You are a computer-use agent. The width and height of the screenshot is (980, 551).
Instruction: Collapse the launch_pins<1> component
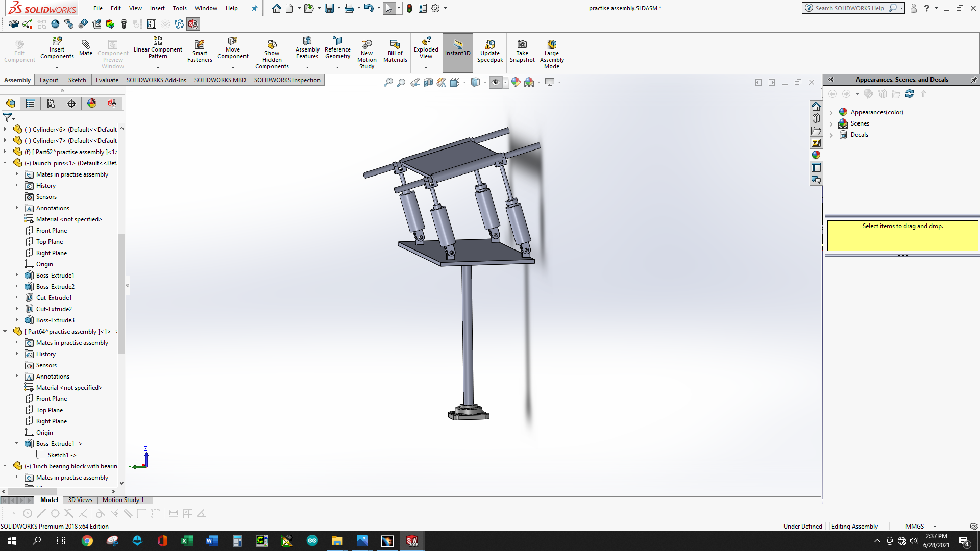pos(5,163)
